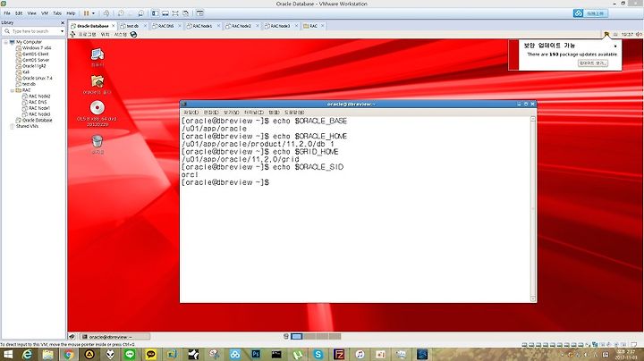Switch to the RAC Node3 tab
The height and width of the screenshot is (361, 644).
280,26
